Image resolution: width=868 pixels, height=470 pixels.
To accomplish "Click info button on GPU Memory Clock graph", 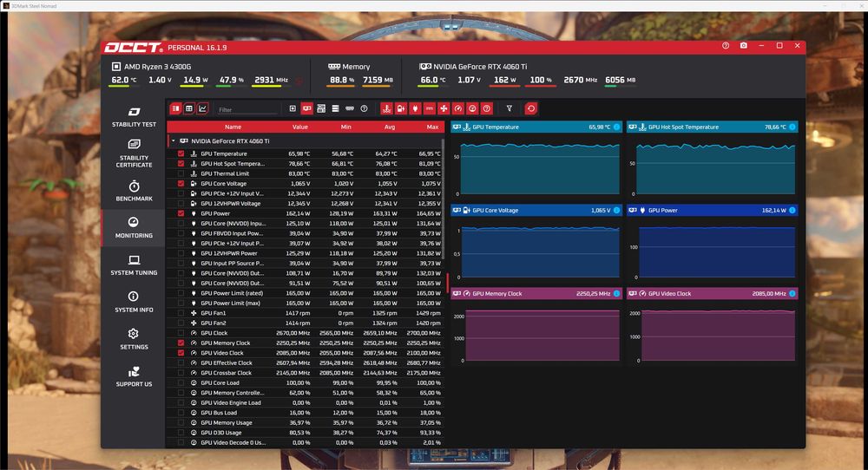I will [616, 294].
